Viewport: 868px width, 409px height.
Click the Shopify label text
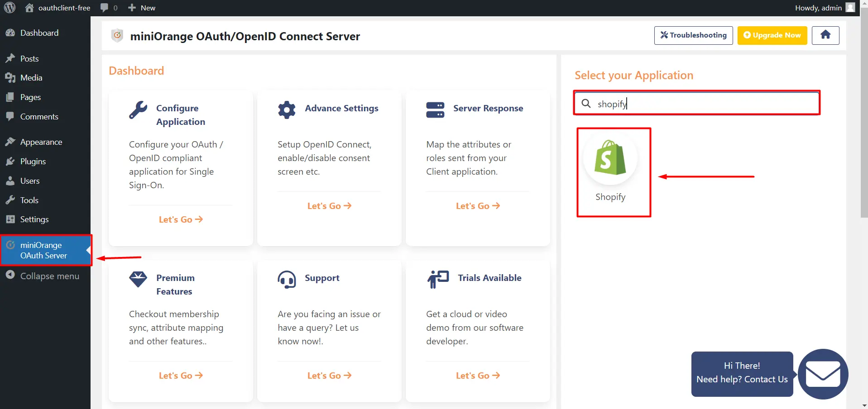[610, 197]
